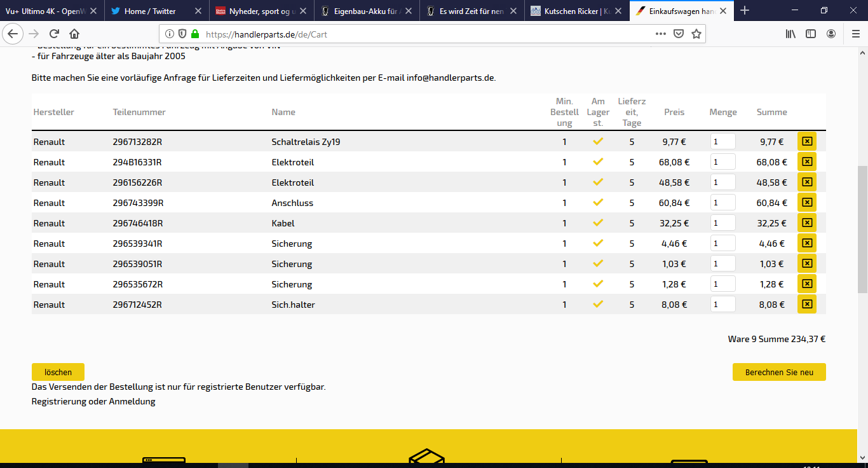
Task: Edit quantity for Anschluss
Action: 723,203
